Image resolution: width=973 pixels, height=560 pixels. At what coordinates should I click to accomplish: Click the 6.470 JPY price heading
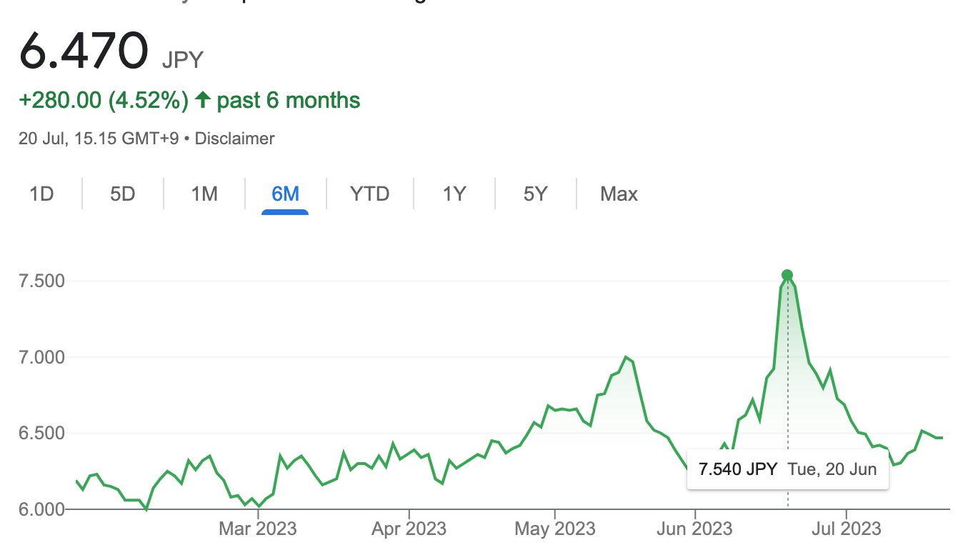pyautogui.click(x=111, y=51)
